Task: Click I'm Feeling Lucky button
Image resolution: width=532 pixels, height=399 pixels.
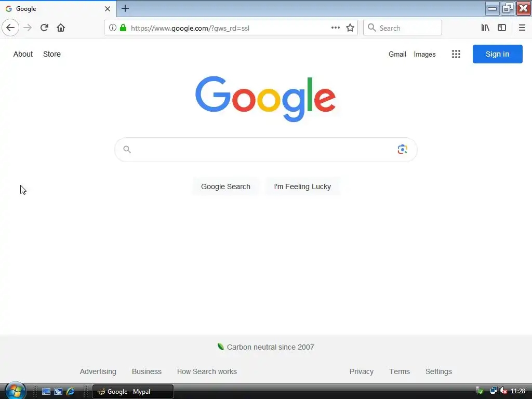Action: click(x=302, y=187)
